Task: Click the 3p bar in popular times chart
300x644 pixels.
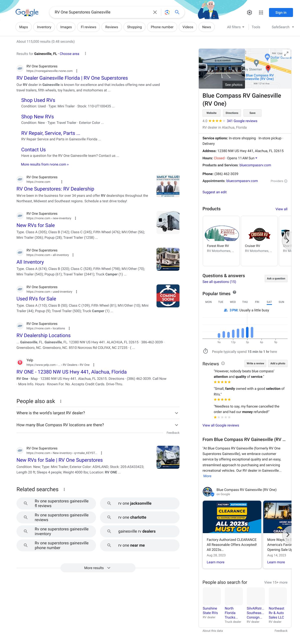Action: (x=247, y=332)
